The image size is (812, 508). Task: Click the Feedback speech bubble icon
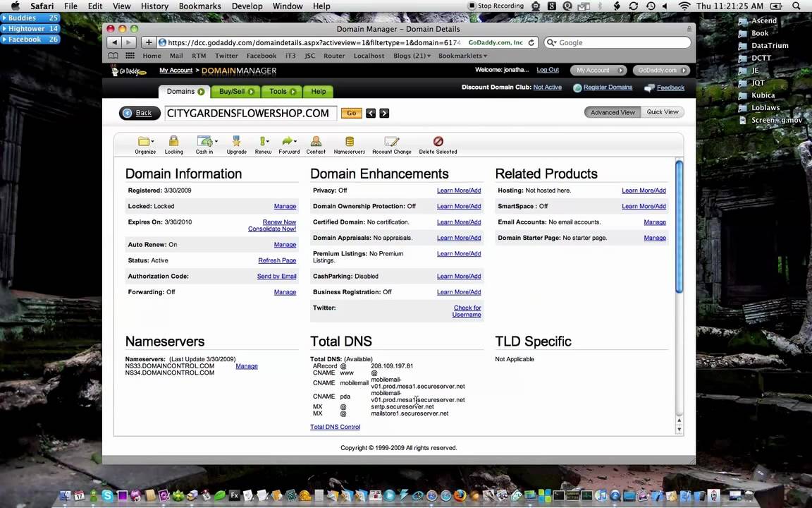(649, 87)
